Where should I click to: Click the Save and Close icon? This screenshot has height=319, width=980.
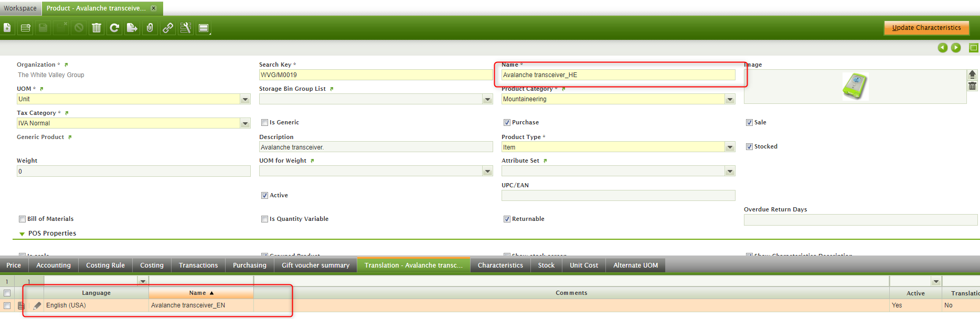61,28
